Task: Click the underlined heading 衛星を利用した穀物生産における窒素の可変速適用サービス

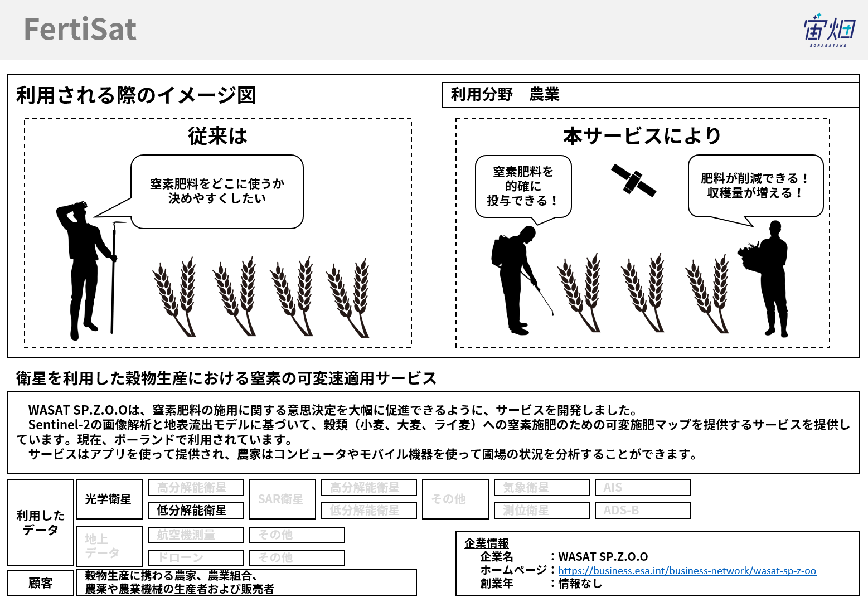Action: pyautogui.click(x=226, y=378)
